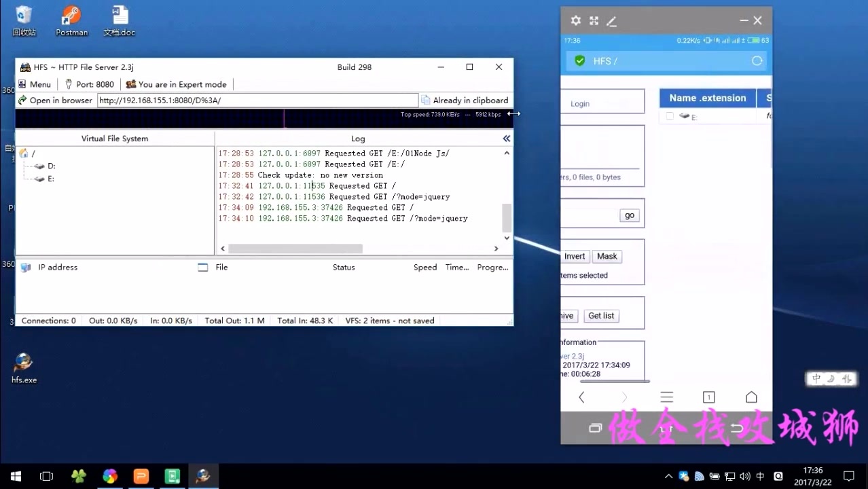The height and width of the screenshot is (489, 868).
Task: Tick the checkbox beside the E: folder
Action: [670, 116]
